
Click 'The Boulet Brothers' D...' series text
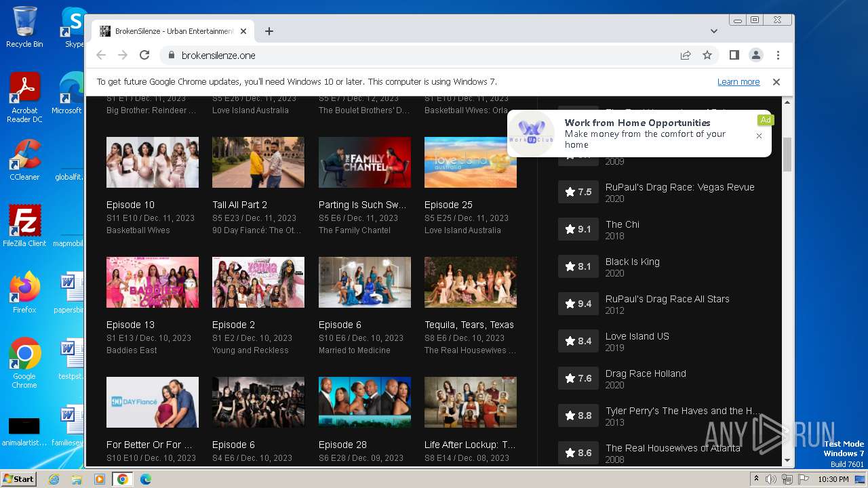coord(364,110)
